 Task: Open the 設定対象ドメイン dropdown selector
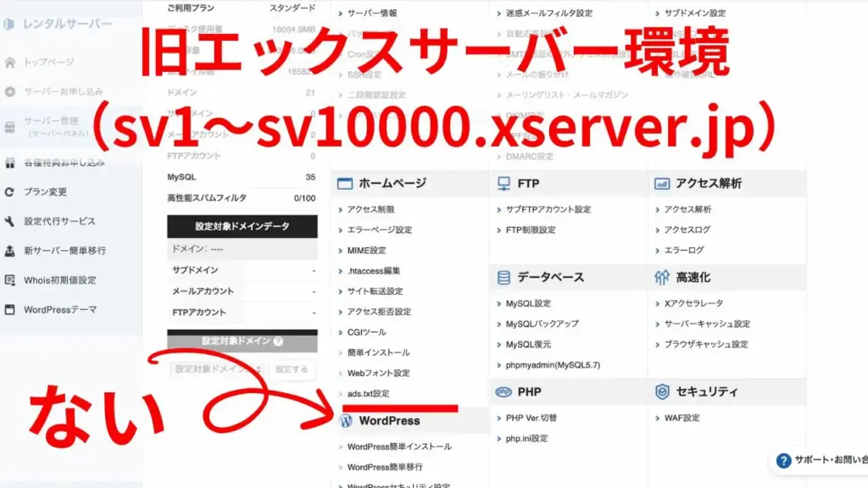[217, 369]
